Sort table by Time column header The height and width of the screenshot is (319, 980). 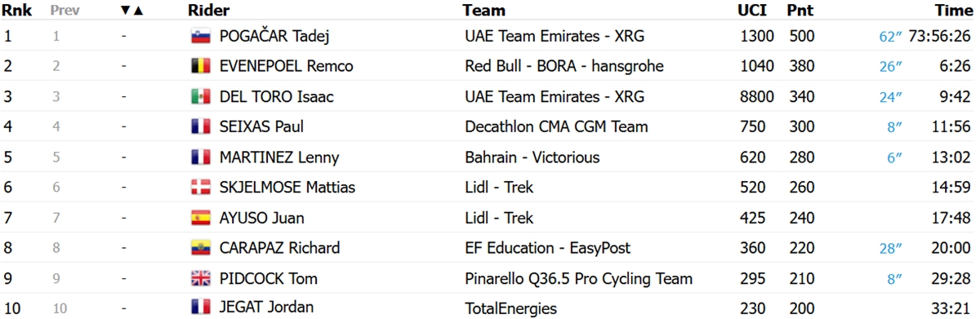(954, 11)
